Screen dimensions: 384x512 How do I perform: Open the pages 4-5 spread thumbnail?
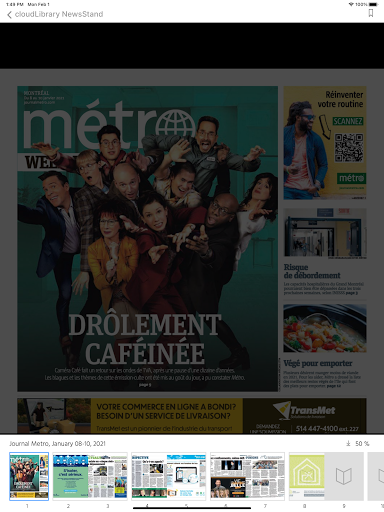169,476
